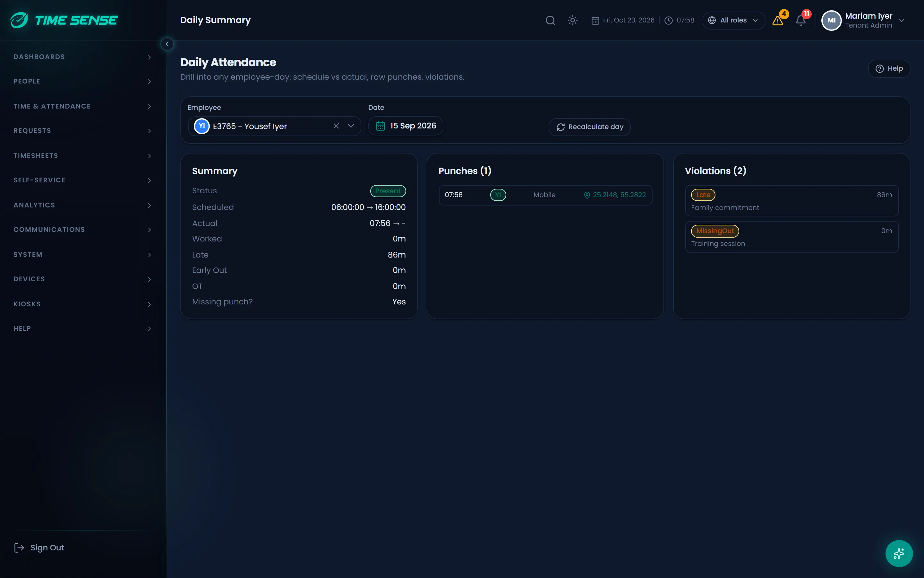Image resolution: width=924 pixels, height=578 pixels.
Task: Expand the Help sidebar section
Action: [x=83, y=329]
